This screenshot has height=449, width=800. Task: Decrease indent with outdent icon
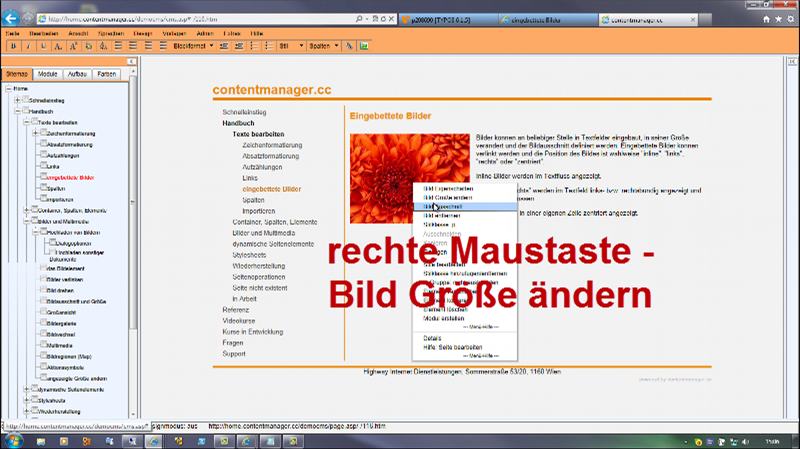pyautogui.click(x=223, y=46)
